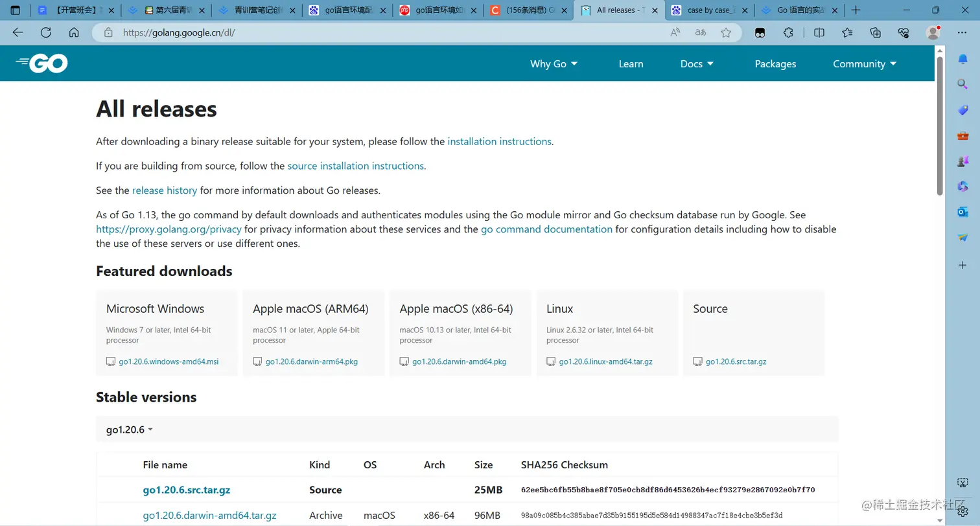980x526 pixels.
Task: Open the sidebar paper plane icon
Action: pyautogui.click(x=963, y=238)
